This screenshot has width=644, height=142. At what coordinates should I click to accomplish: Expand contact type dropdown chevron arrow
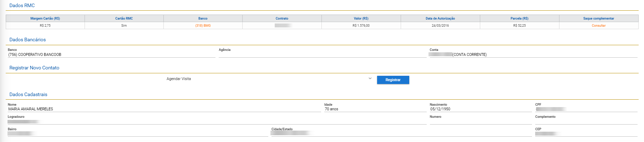[370, 79]
